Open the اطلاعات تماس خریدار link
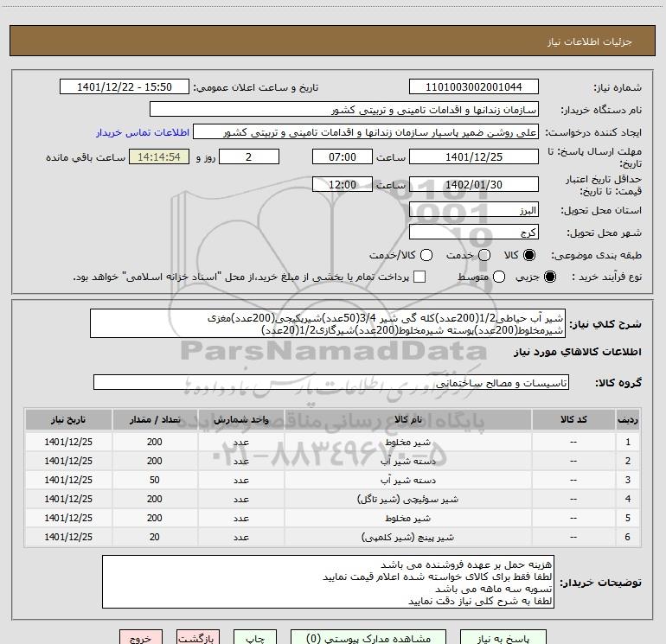This screenshot has height=644, width=666. tap(143, 132)
